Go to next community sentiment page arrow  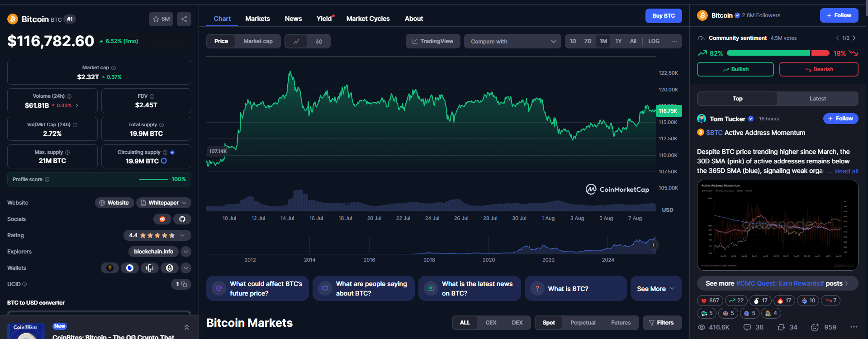tap(854, 38)
